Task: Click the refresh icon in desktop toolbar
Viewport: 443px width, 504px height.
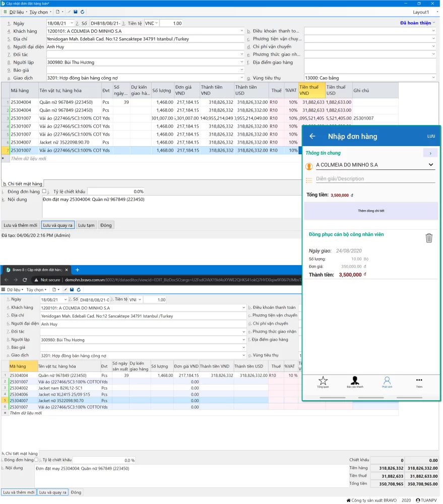Action: pyautogui.click(x=83, y=12)
